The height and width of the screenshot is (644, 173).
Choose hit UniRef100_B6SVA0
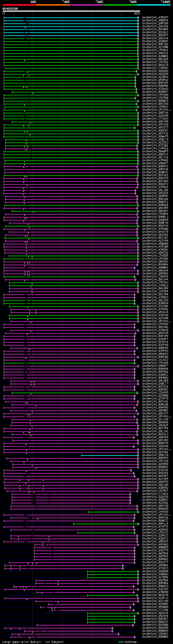155,327
